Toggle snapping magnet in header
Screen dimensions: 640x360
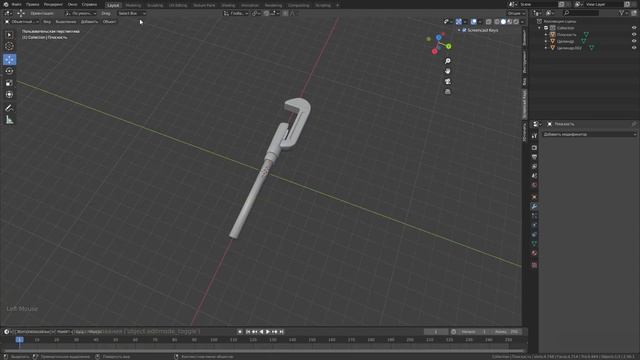tap(267, 13)
